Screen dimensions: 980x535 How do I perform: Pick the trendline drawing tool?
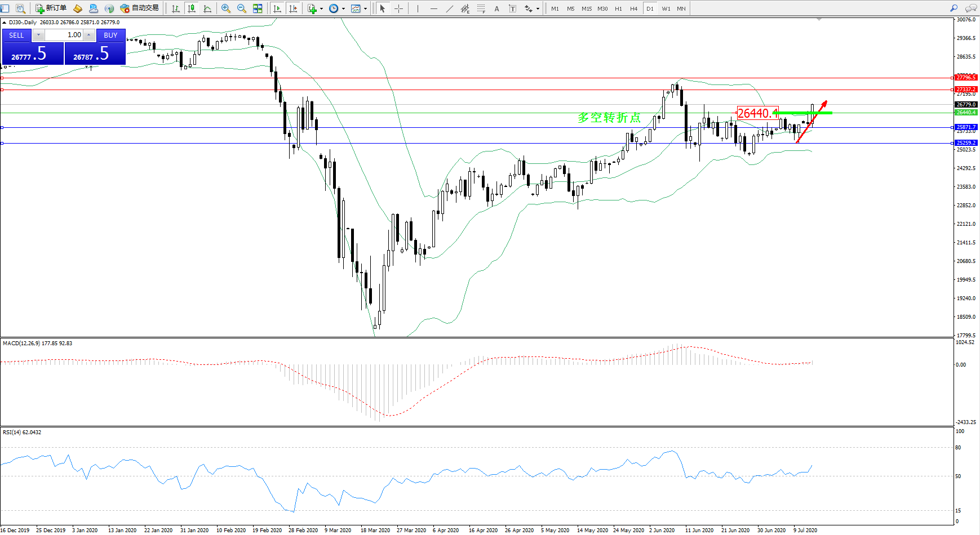[449, 8]
